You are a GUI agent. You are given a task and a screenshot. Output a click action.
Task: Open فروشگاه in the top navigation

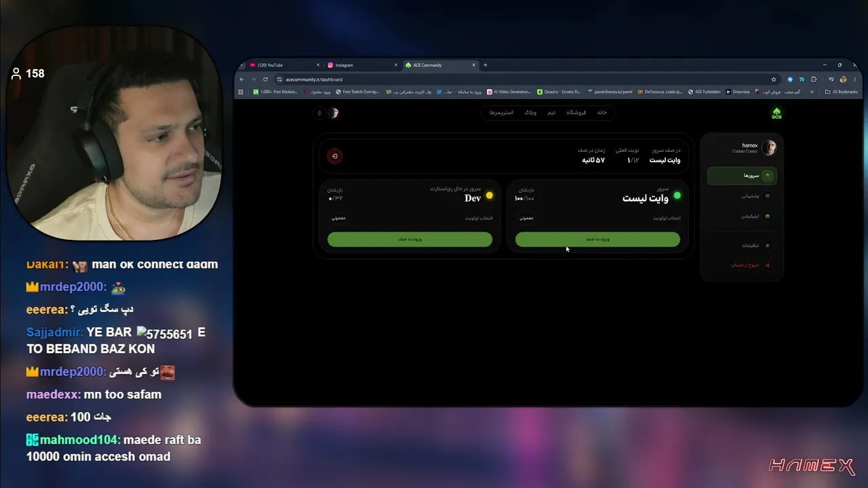click(576, 113)
